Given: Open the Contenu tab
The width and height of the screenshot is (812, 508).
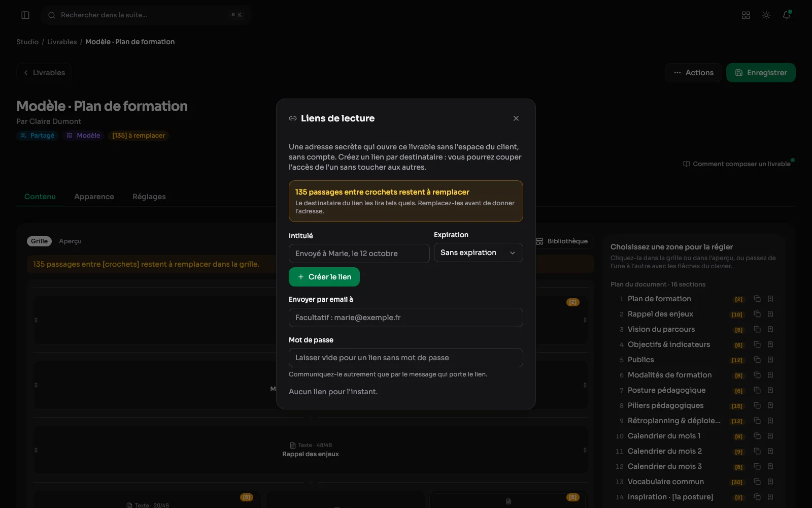Looking at the screenshot, I should coord(40,197).
